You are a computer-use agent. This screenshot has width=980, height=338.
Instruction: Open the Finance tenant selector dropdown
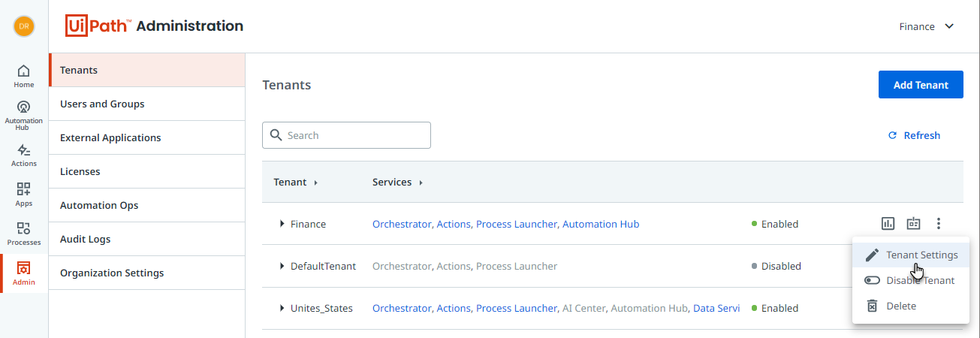927,26
